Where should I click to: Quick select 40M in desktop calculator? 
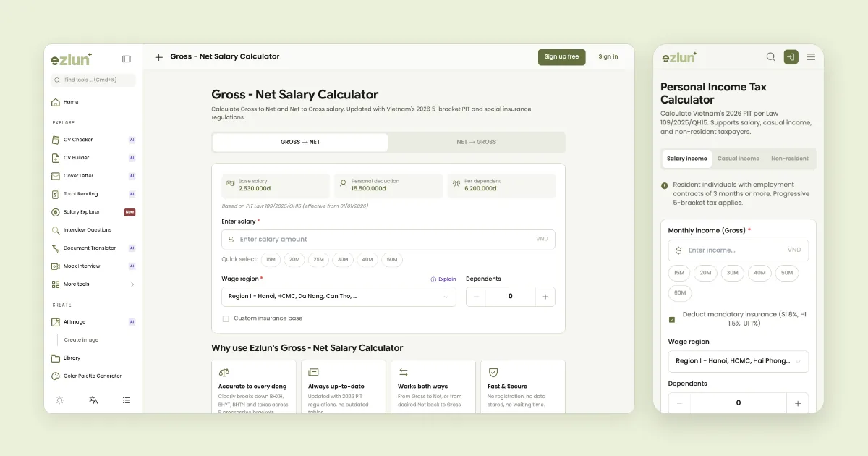(x=367, y=259)
